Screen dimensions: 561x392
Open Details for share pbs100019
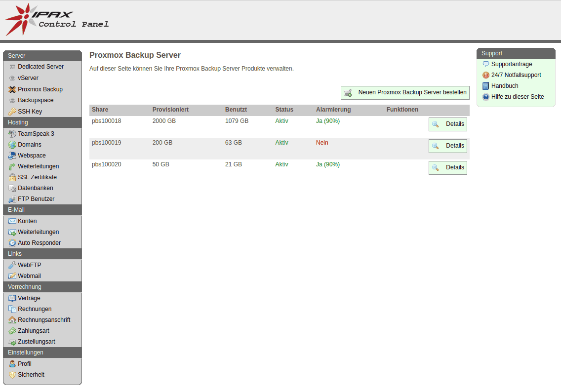click(x=447, y=146)
